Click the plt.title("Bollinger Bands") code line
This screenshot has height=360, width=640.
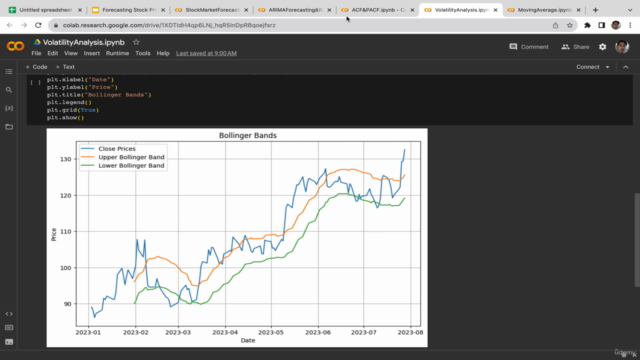point(99,95)
